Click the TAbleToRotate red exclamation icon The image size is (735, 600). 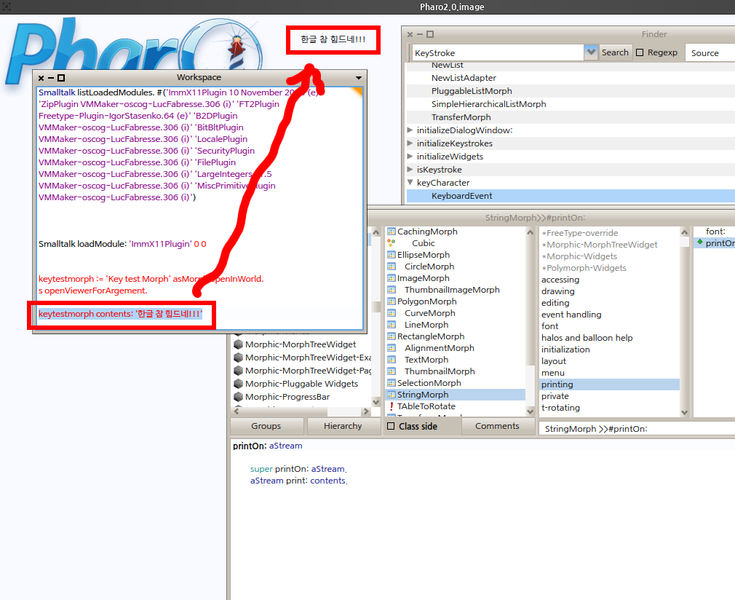(x=391, y=407)
